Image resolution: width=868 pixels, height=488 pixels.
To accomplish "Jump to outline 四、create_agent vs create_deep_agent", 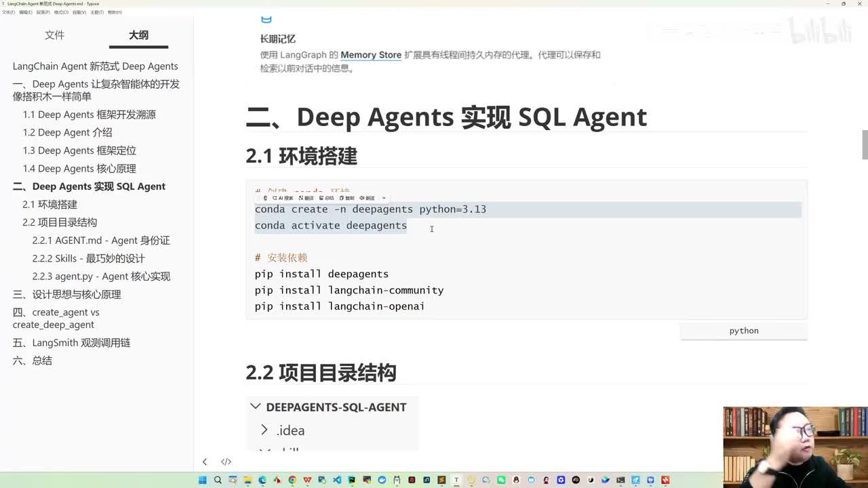I will click(x=56, y=319).
